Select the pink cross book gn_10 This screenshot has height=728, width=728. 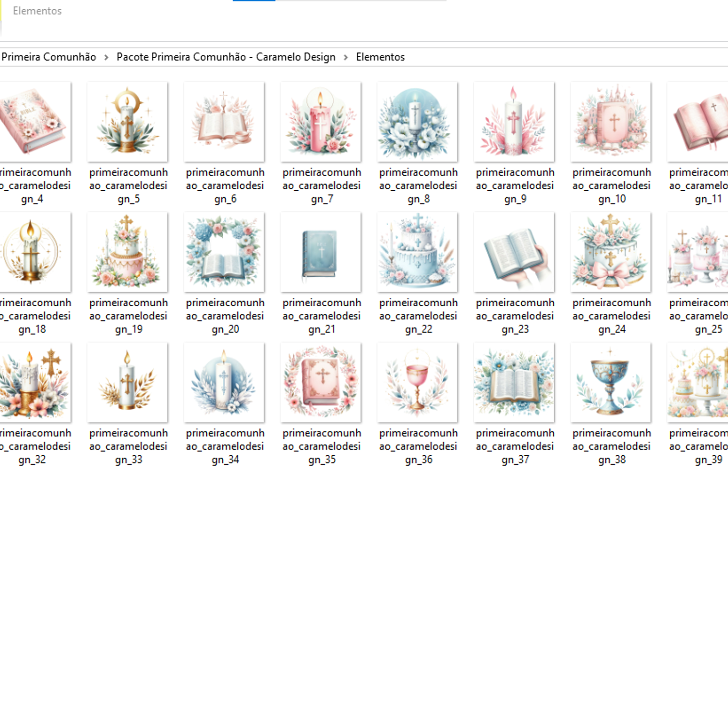tap(611, 122)
